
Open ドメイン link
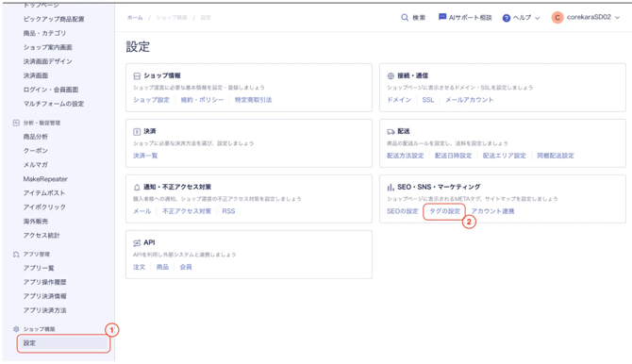[x=399, y=100]
